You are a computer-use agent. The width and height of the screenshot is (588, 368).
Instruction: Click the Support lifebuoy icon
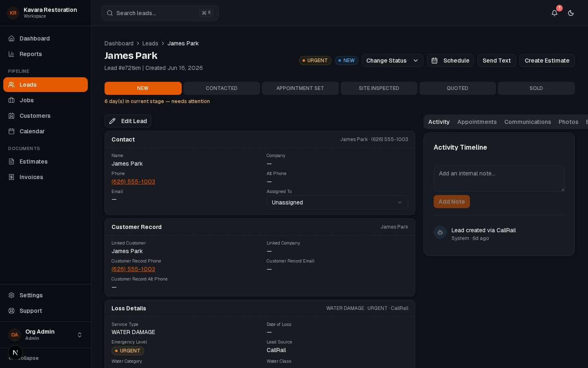click(11, 311)
